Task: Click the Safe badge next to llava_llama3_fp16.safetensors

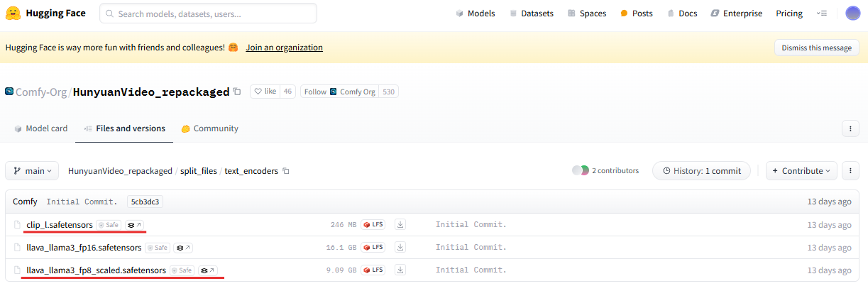Action: [158, 248]
